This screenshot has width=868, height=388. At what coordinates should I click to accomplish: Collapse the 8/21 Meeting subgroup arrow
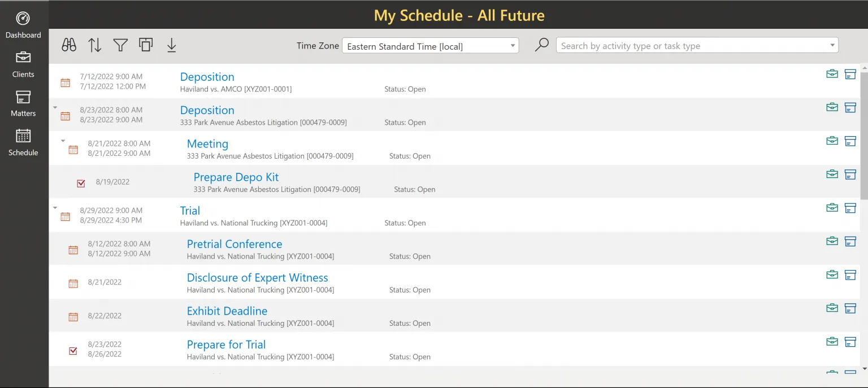pos(63,141)
